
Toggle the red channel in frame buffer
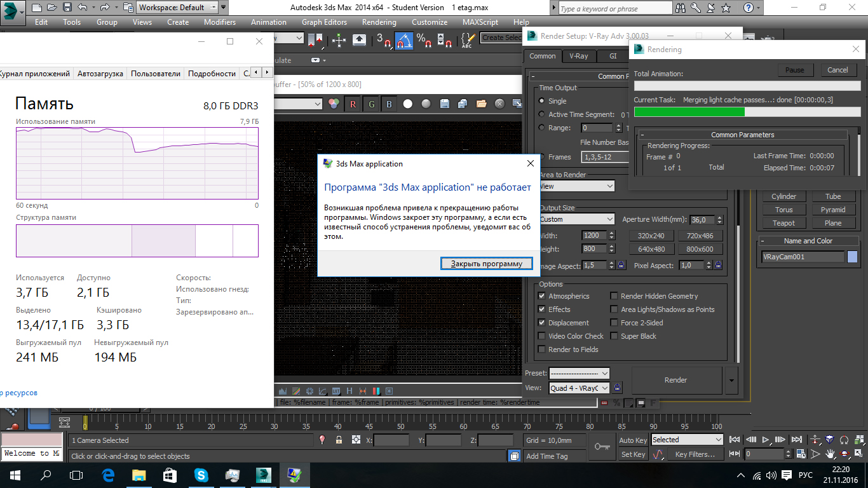pos(353,104)
